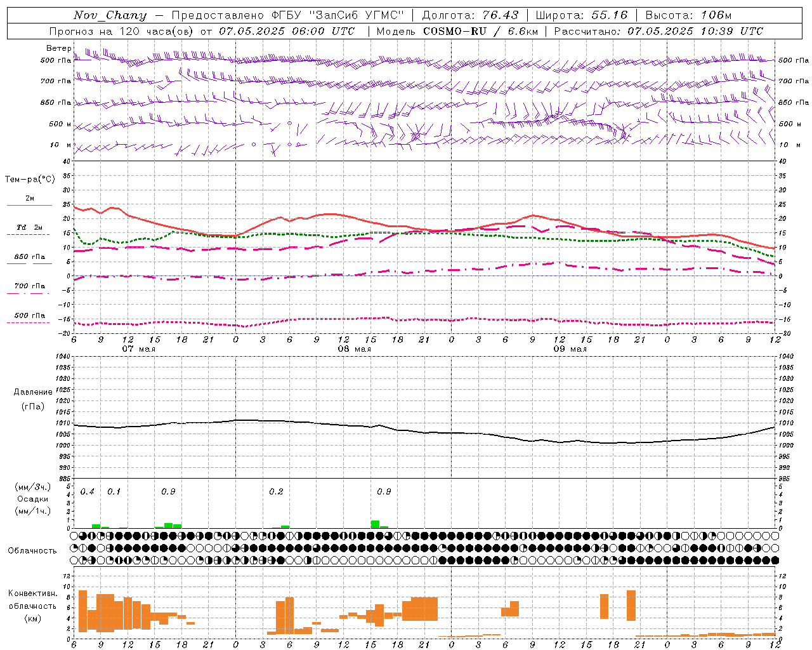Click the (мм/1ч.) precipitation unit label
This screenshot has height=650, width=812.
pos(32,511)
